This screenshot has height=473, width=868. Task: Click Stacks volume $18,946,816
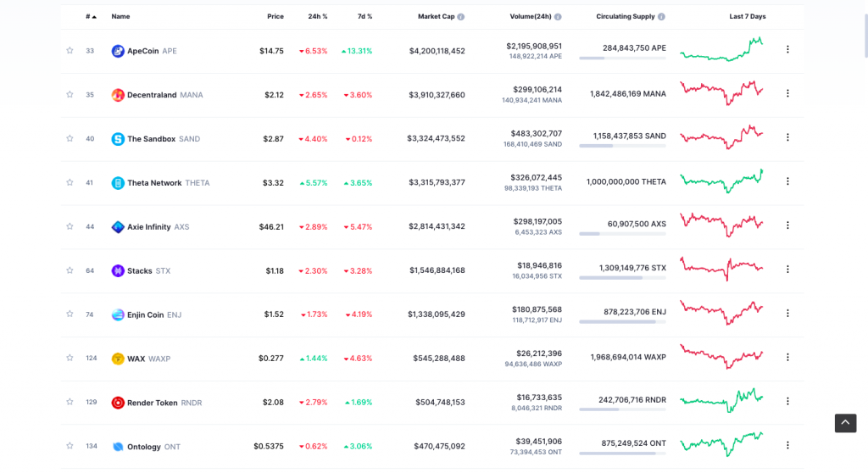pyautogui.click(x=539, y=265)
